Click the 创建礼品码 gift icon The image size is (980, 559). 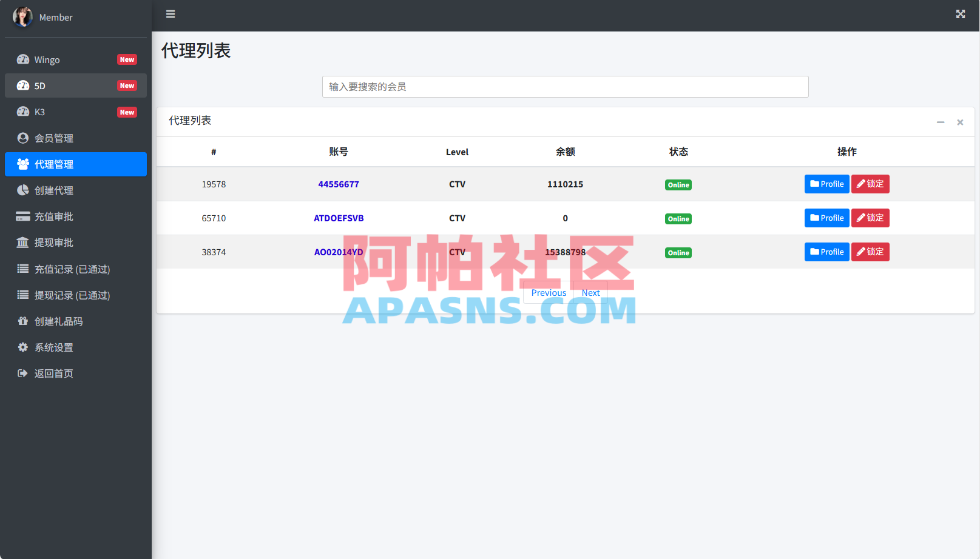pos(23,321)
